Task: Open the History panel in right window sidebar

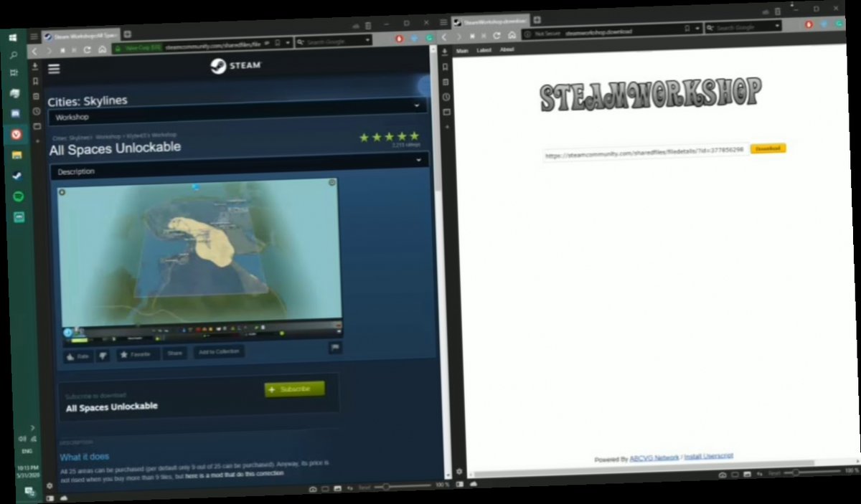Action: [x=446, y=96]
